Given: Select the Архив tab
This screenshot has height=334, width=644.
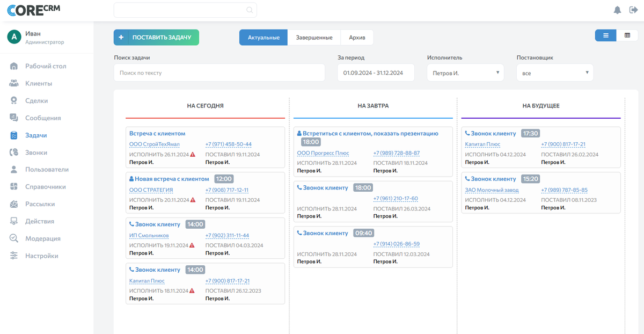Looking at the screenshot, I should (x=357, y=38).
